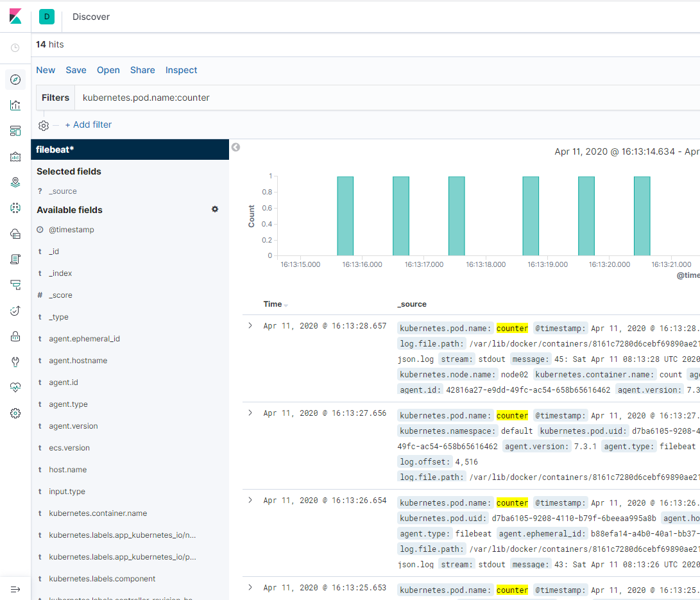Open Maps icon in sidebar
This screenshot has height=600, width=700.
[x=15, y=182]
